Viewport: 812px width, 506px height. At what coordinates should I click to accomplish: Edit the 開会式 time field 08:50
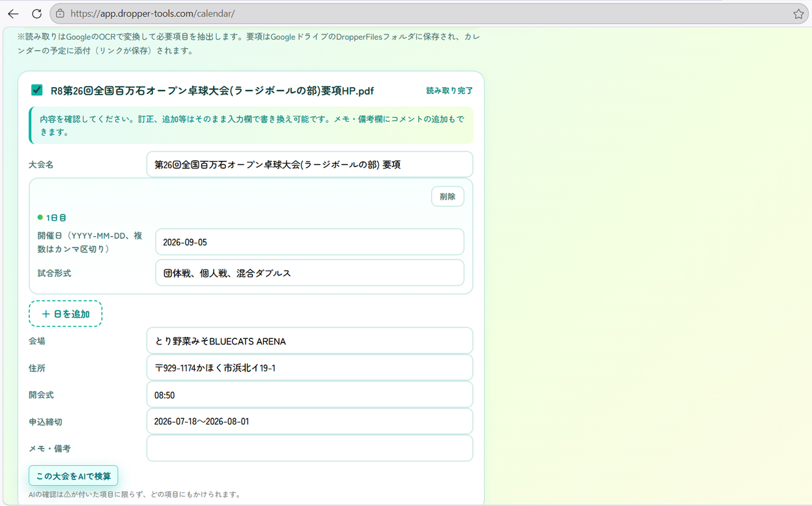(309, 394)
